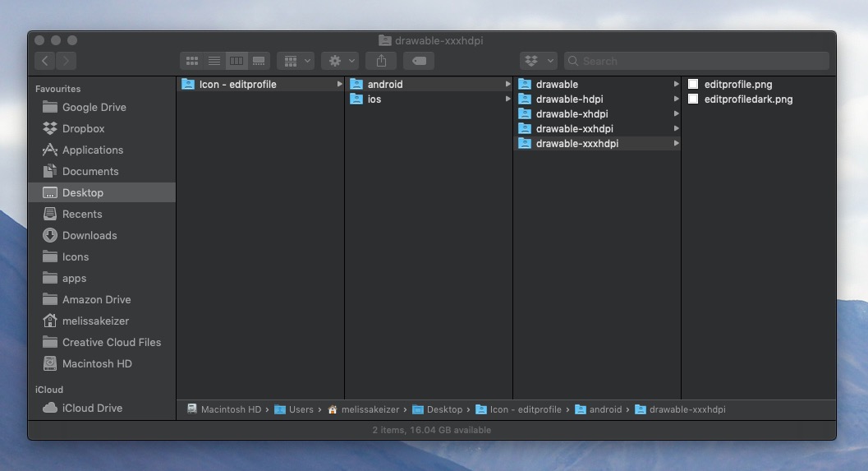Select the editprofile.png file
Screen dimensions: 868x471
(x=759, y=84)
